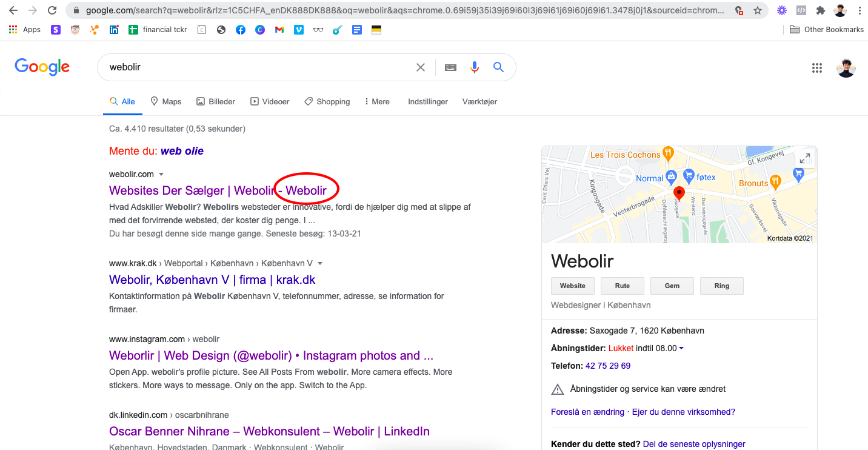The image size is (868, 450).
Task: Select the Alle results tab
Action: [x=122, y=101]
